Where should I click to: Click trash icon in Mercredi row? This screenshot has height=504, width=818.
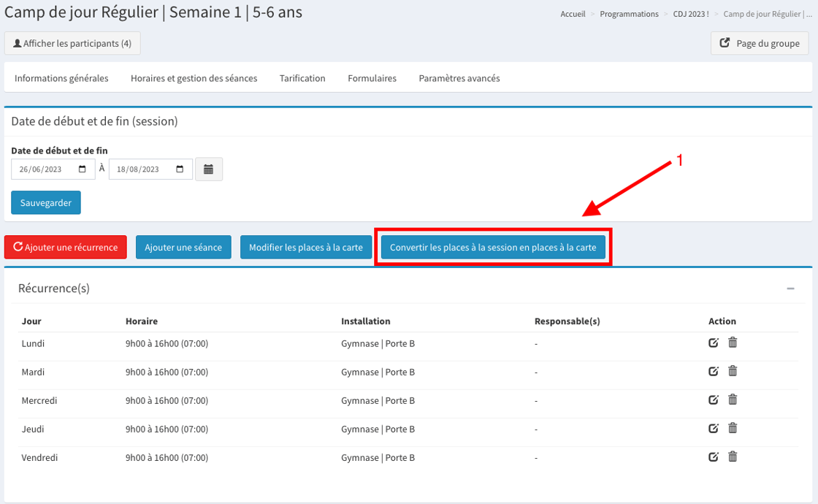tap(733, 400)
